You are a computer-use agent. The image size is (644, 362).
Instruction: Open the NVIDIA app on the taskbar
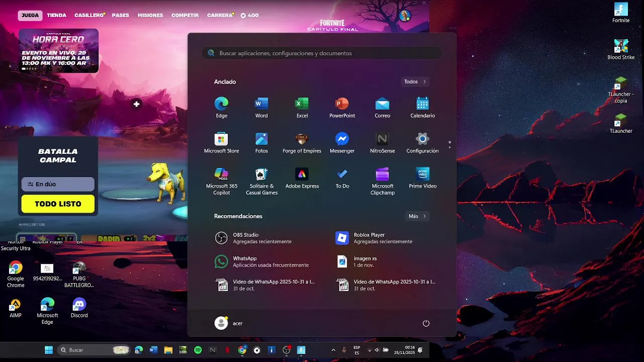(x=183, y=350)
